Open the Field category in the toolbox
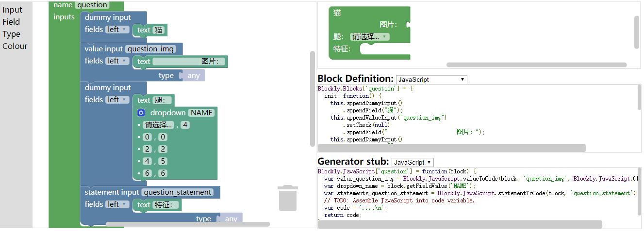This screenshot has height=231, width=644. [x=11, y=22]
